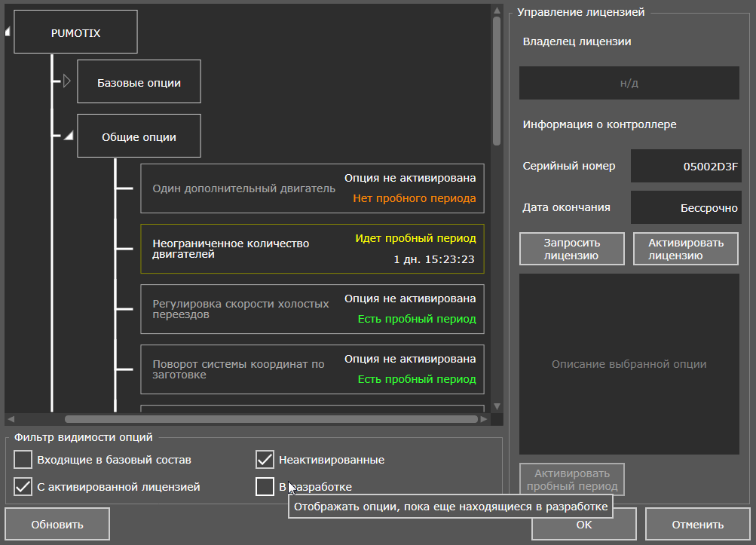
Task: Expand the Базовые опции tree arrow
Action: click(x=67, y=81)
